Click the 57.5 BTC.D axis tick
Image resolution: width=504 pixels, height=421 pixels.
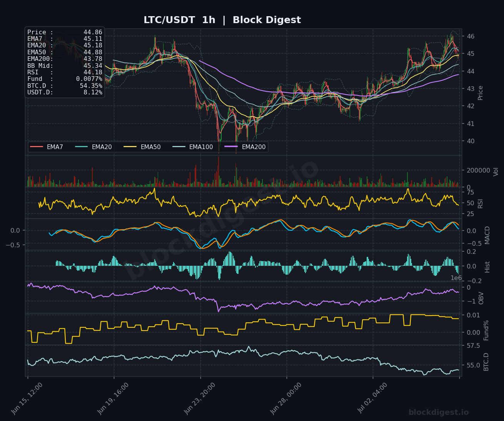click(x=473, y=346)
